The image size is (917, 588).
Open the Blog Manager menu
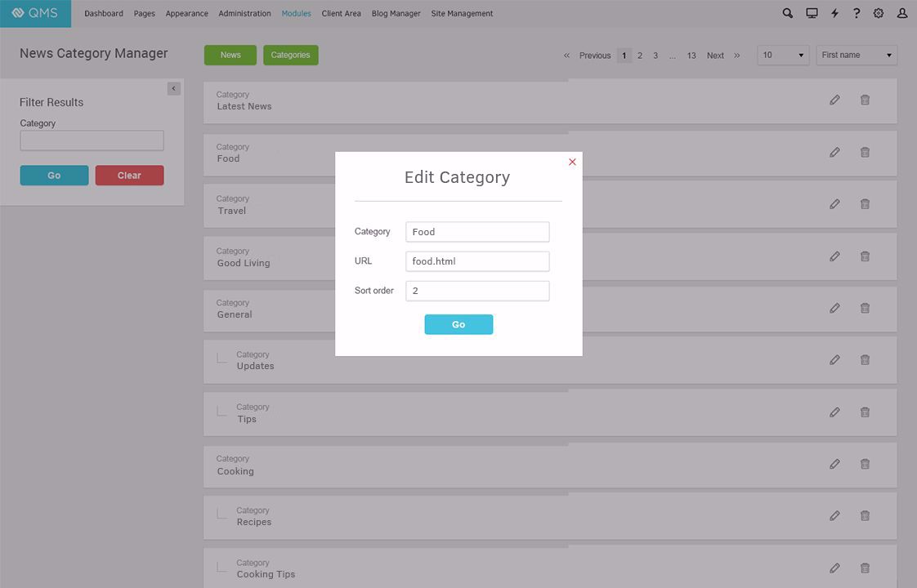(396, 14)
